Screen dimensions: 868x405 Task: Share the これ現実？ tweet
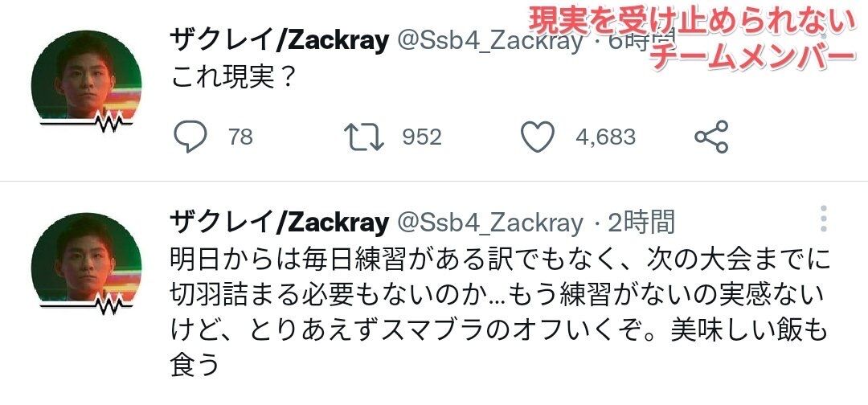711,137
